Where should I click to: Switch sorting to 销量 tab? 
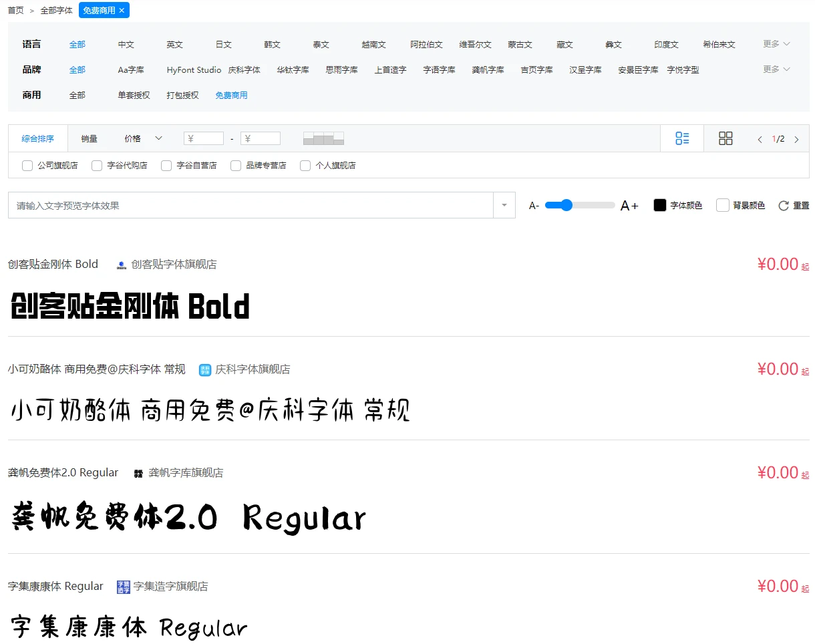[90, 138]
